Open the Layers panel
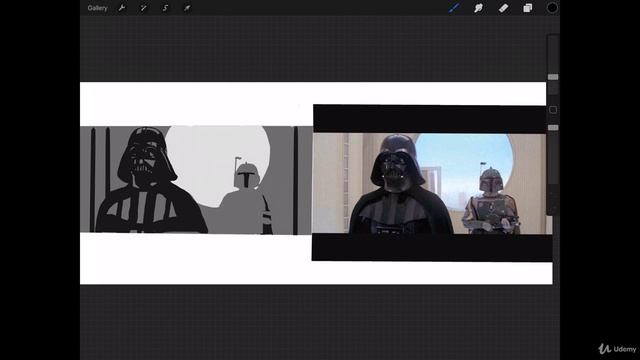The width and height of the screenshot is (640, 360). pyautogui.click(x=528, y=8)
